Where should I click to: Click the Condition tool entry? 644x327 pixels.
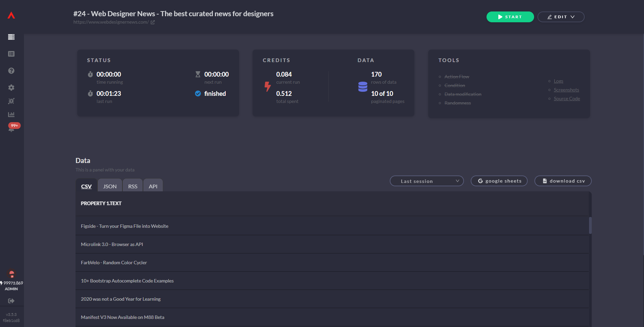coord(455,86)
